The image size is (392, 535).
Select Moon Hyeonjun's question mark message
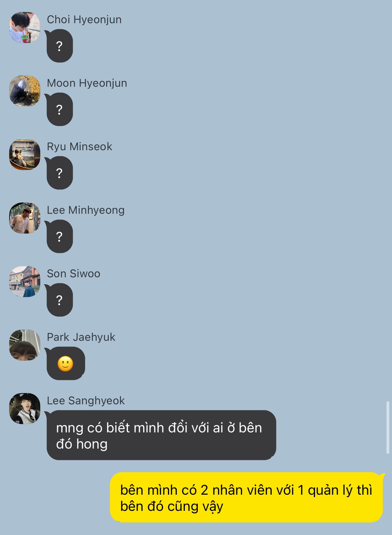click(x=60, y=109)
